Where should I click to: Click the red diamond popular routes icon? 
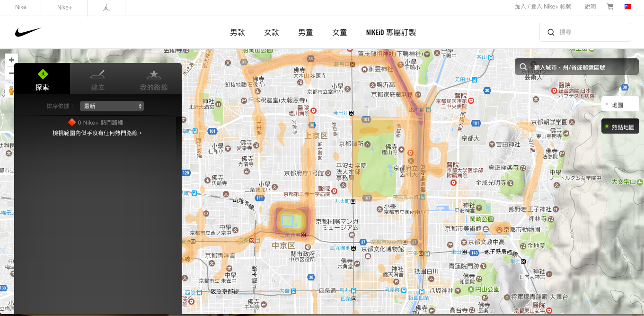click(x=72, y=122)
